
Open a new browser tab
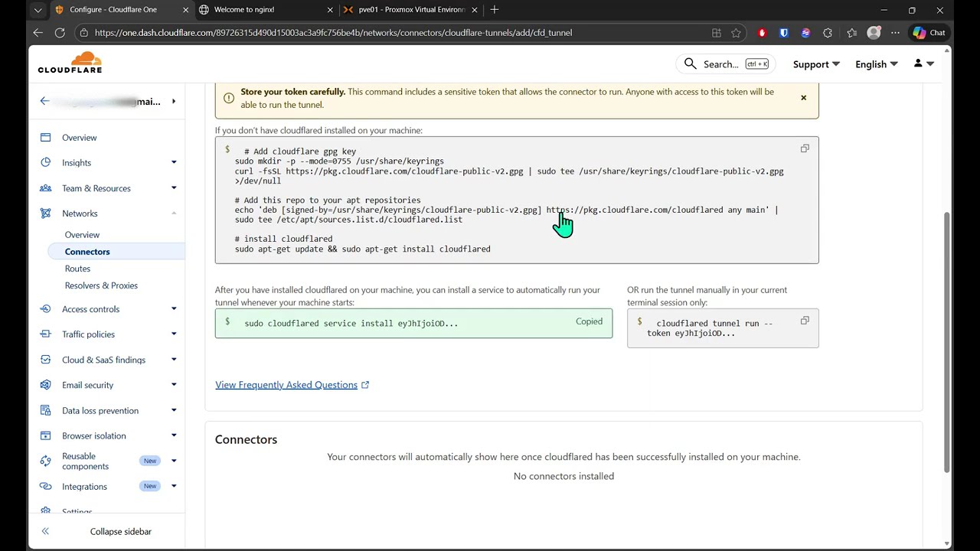click(495, 10)
